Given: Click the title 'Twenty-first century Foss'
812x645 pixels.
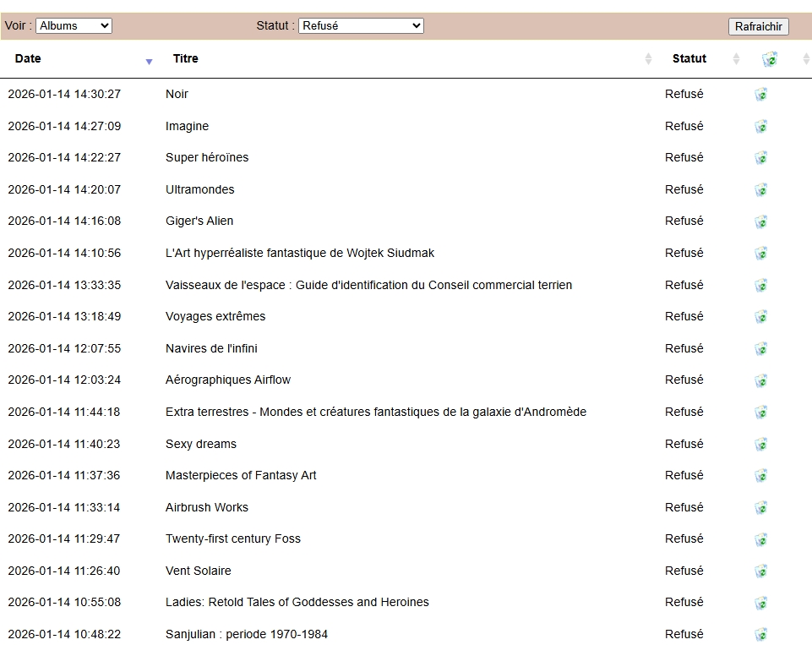Looking at the screenshot, I should [233, 539].
